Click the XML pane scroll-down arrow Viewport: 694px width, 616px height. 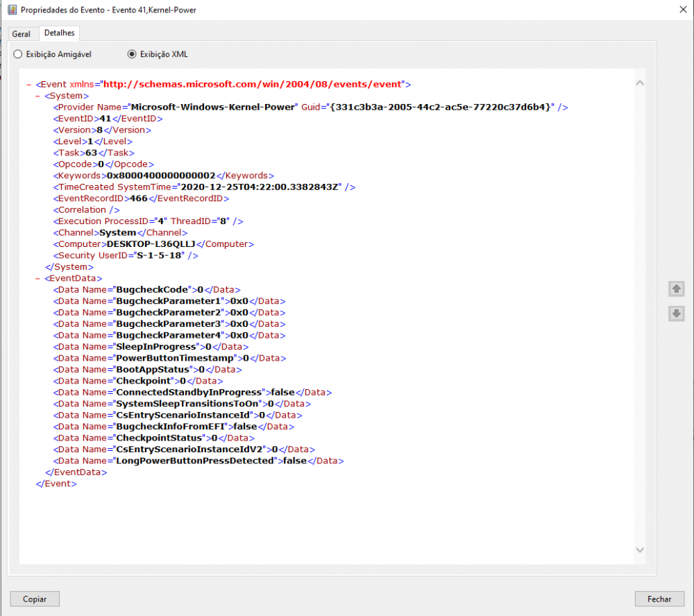click(x=639, y=549)
